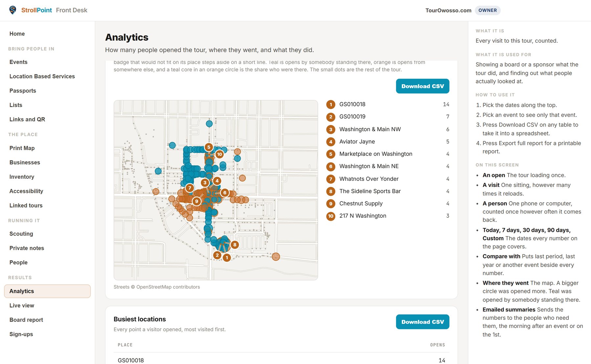Click legend badge 8 beside Sideline Sports Bar
591x364 pixels.
point(331,191)
